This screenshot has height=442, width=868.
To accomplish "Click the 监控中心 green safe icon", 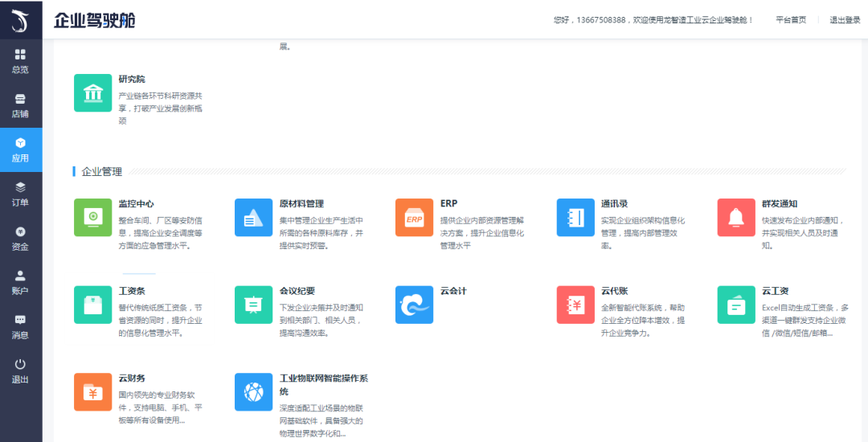I will coord(92,217).
